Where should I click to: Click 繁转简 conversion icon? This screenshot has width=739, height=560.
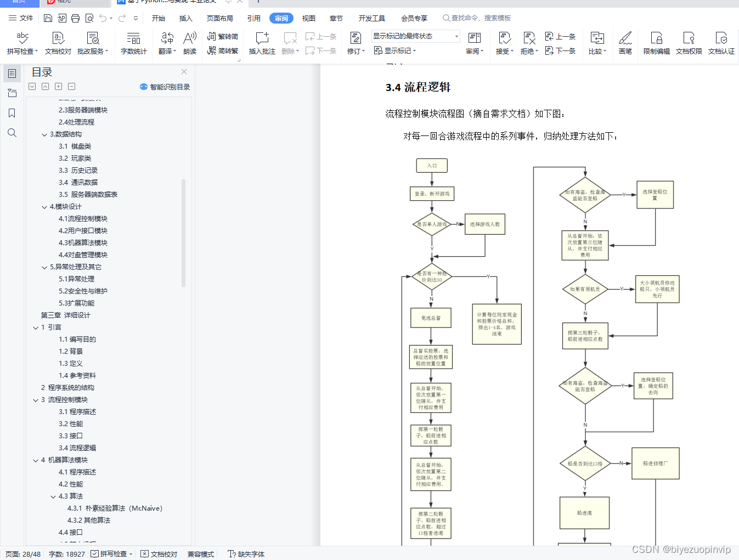(x=223, y=36)
